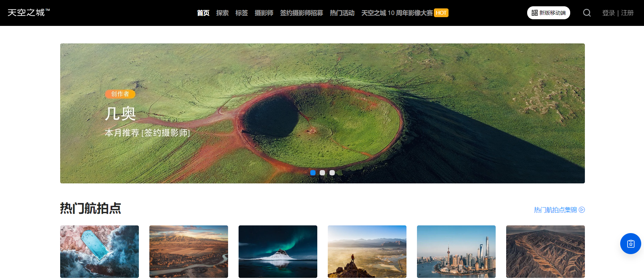Click the 登录 link

(x=608, y=13)
